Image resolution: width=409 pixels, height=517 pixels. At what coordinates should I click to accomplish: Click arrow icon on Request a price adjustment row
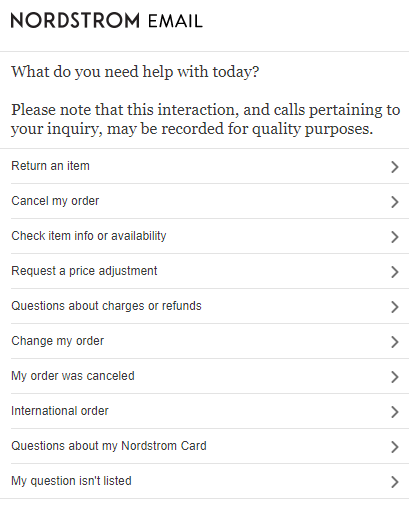(x=395, y=272)
